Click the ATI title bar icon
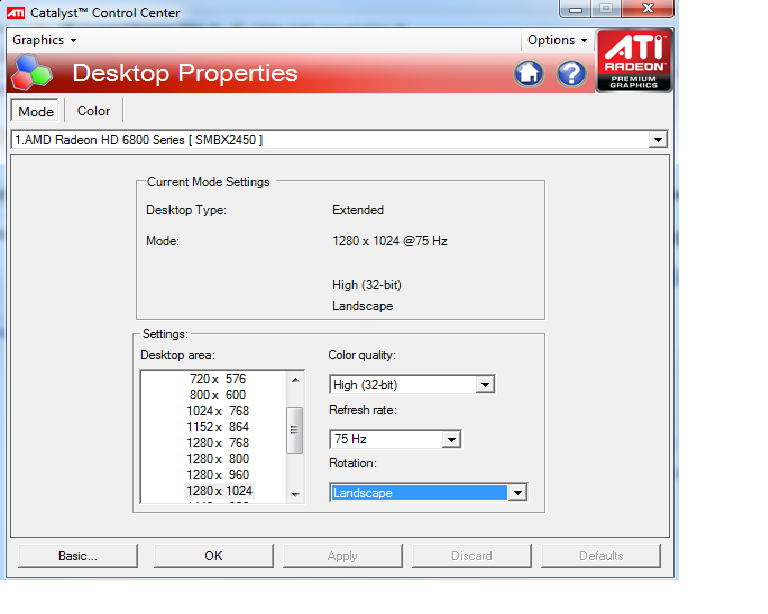The width and height of the screenshot is (768, 614). tap(16, 13)
